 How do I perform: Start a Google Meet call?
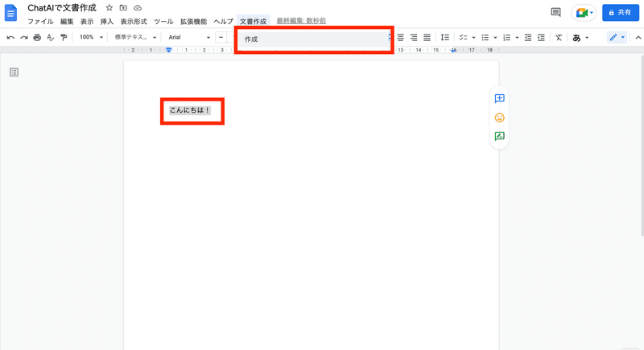(x=584, y=13)
